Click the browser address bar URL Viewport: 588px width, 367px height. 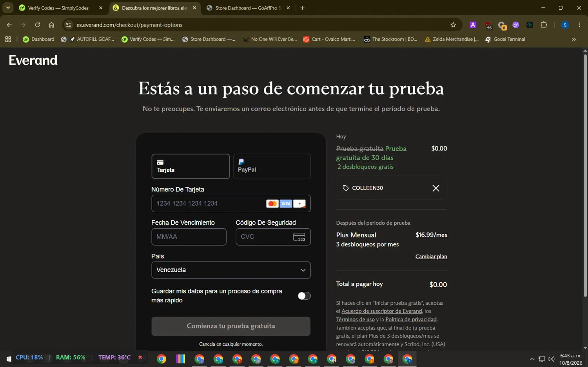(129, 25)
